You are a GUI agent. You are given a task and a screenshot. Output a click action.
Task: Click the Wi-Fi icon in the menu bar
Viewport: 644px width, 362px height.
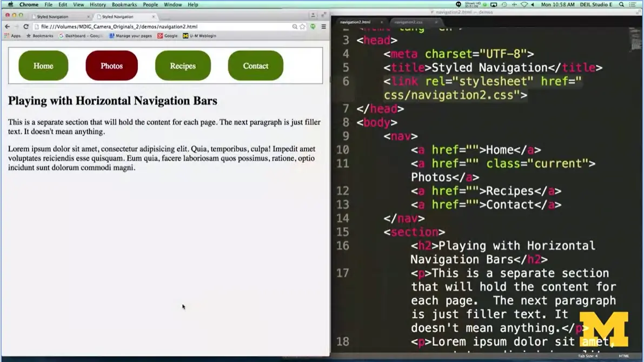pyautogui.click(x=523, y=4)
